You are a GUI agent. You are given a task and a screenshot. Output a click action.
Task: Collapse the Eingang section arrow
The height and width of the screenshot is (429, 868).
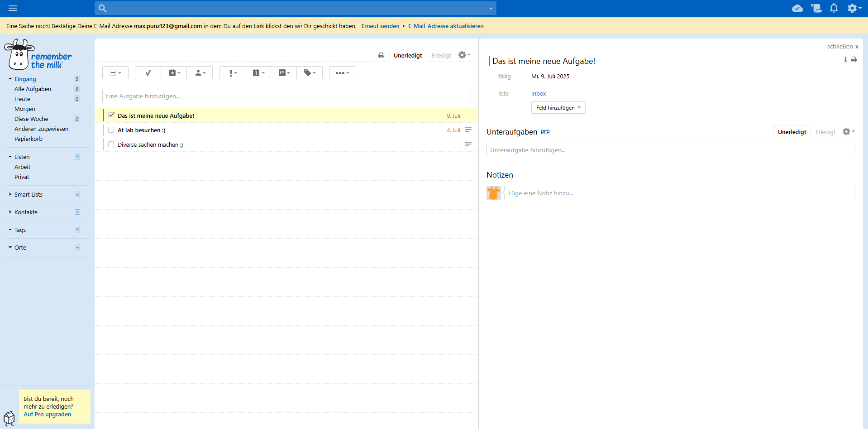[x=10, y=79]
